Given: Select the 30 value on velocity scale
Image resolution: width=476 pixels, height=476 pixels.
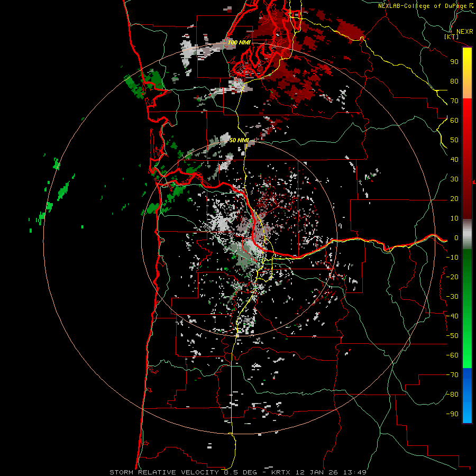Looking at the screenshot, I should pyautogui.click(x=454, y=179).
